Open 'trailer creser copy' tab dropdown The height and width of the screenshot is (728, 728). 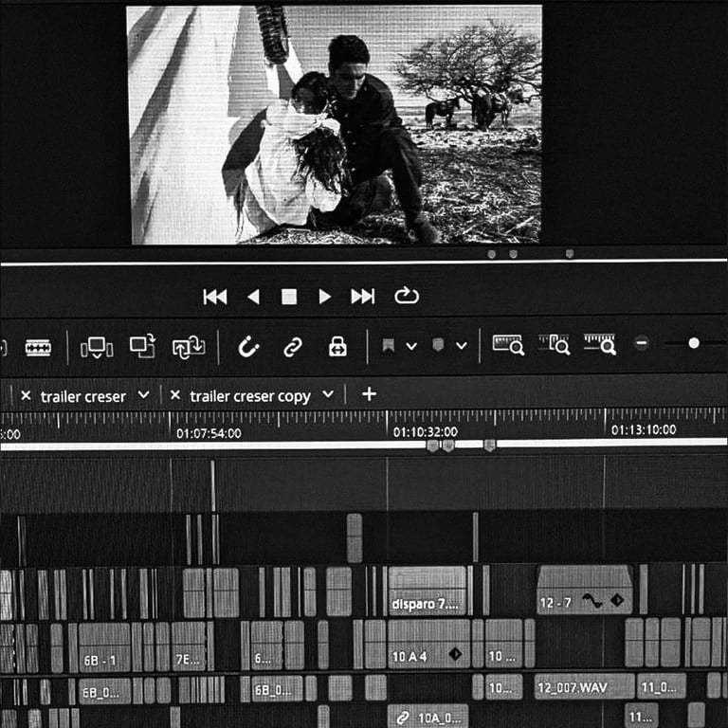tap(328, 394)
